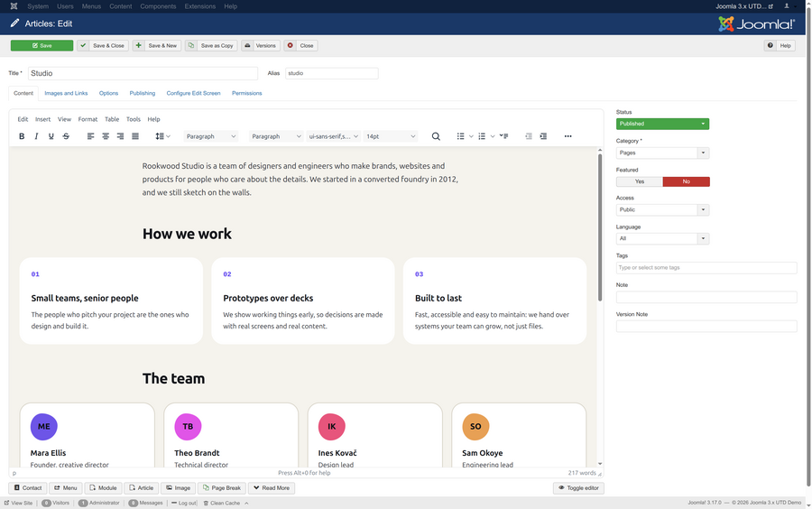Insert a Read More break
The height and width of the screenshot is (509, 812).
point(272,487)
